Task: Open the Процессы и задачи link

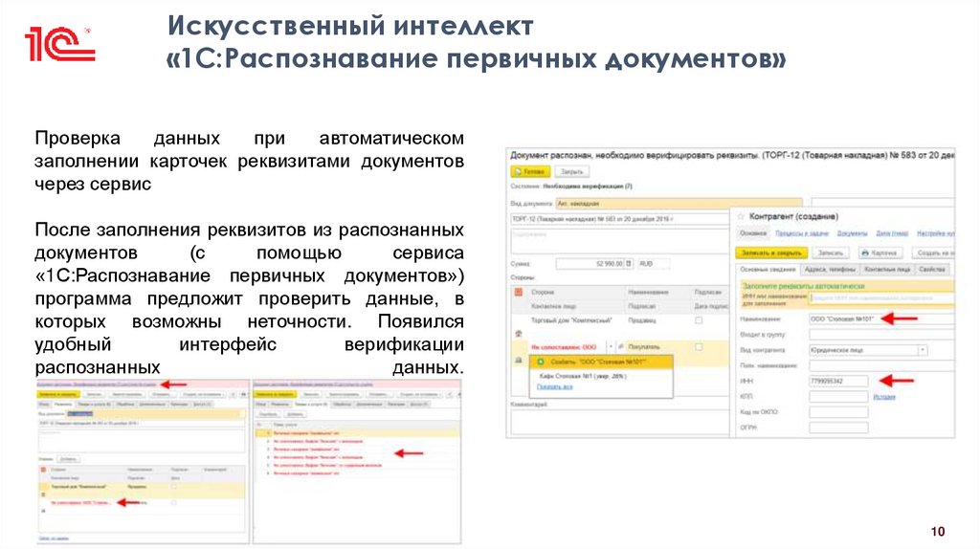Action: [802, 233]
